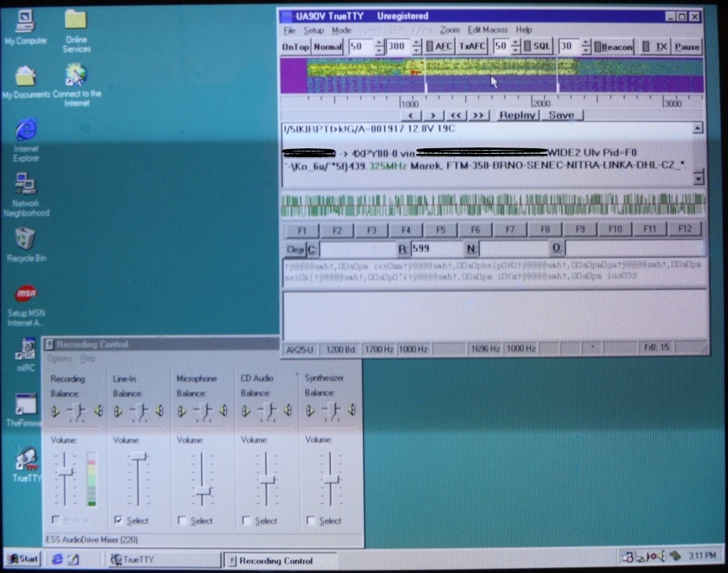
Task: Check the Line-In Select checkbox
Action: pyautogui.click(x=118, y=520)
